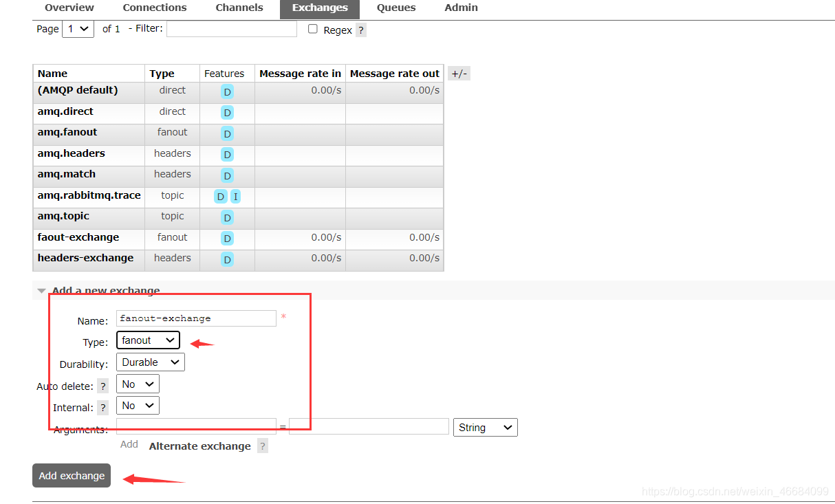The image size is (835, 504).
Task: Open the amq.match exchange
Action: [x=67, y=174]
